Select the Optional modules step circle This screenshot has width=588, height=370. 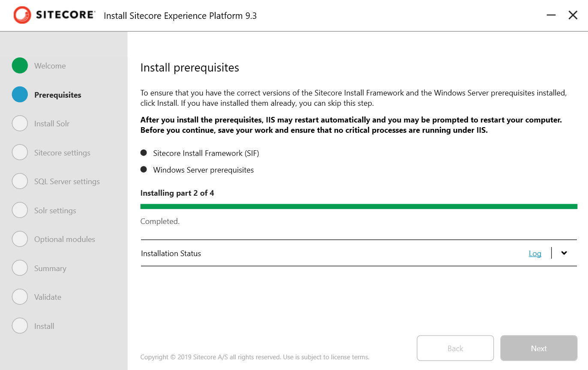click(x=20, y=239)
